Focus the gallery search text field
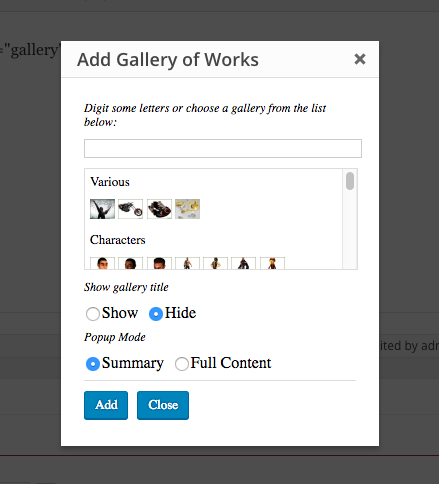Viewport: 439px width, 484px height. pyautogui.click(x=223, y=148)
